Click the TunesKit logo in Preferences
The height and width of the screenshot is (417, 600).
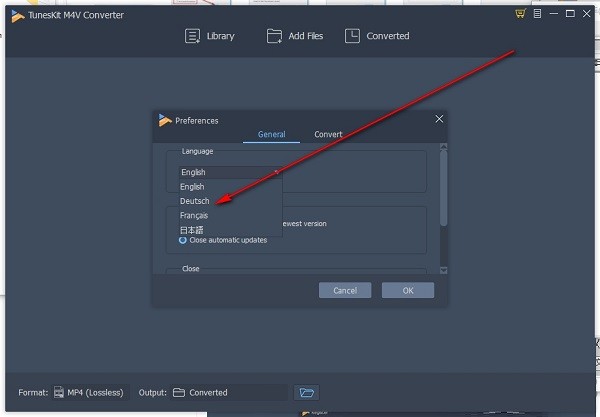click(x=165, y=120)
